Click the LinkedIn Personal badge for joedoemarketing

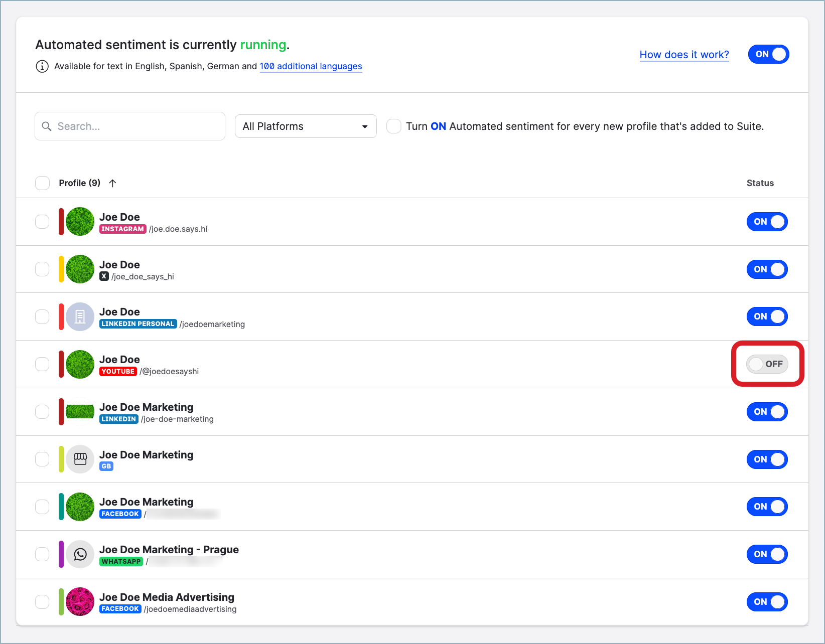click(x=138, y=324)
